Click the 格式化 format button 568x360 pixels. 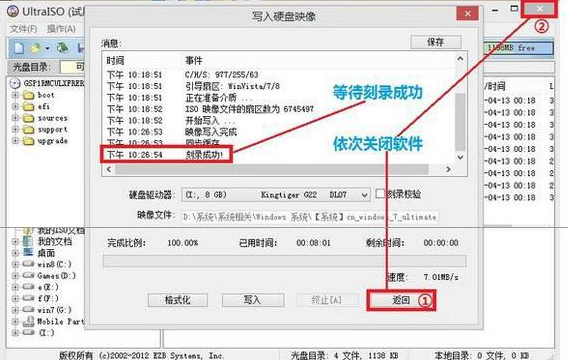pos(178,300)
